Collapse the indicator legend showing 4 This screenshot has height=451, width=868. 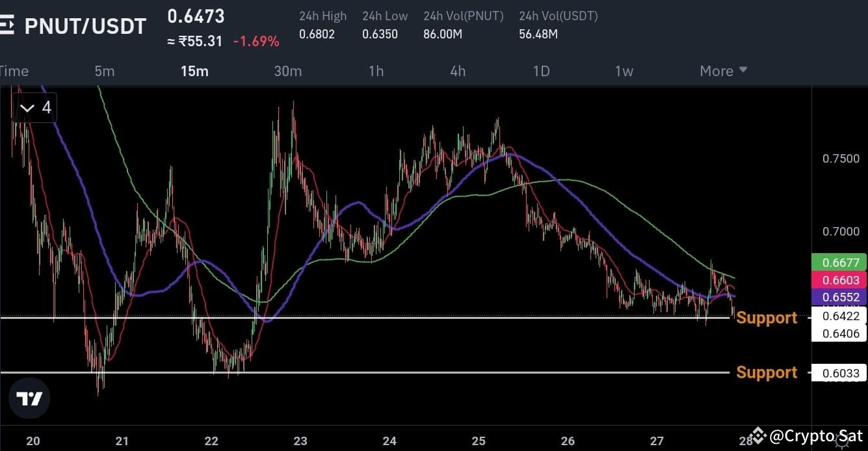pos(34,107)
